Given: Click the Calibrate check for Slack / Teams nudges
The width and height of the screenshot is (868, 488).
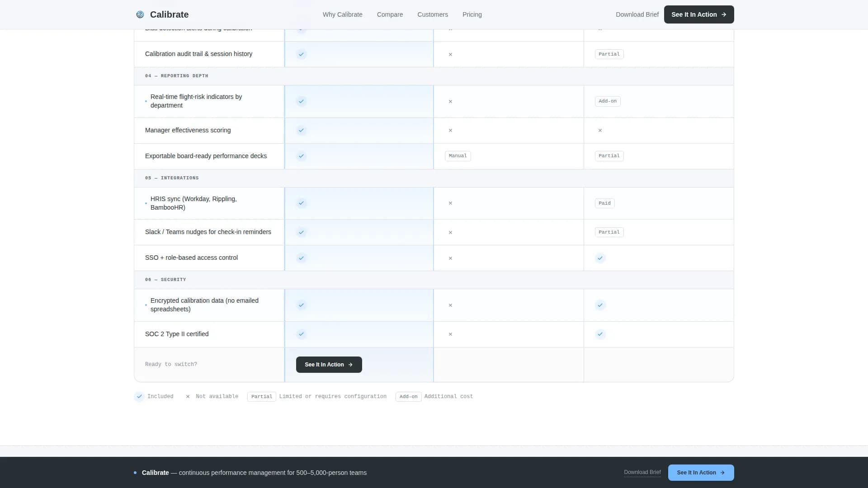Looking at the screenshot, I should (x=301, y=232).
